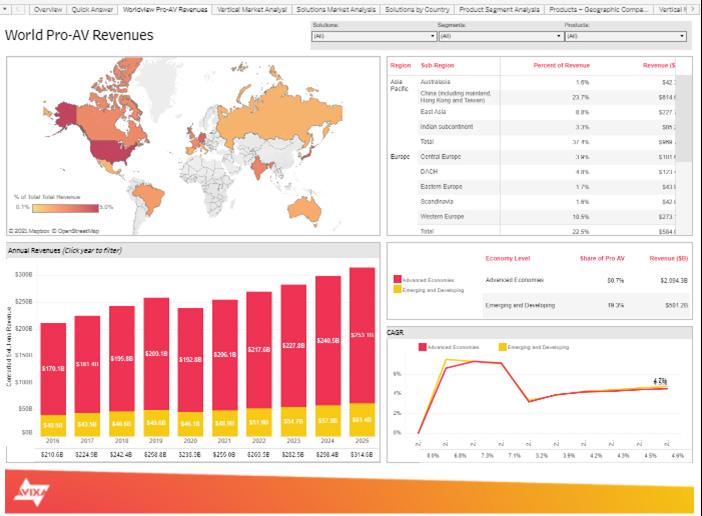Click the AVIXA logo in the footer

tap(30, 492)
